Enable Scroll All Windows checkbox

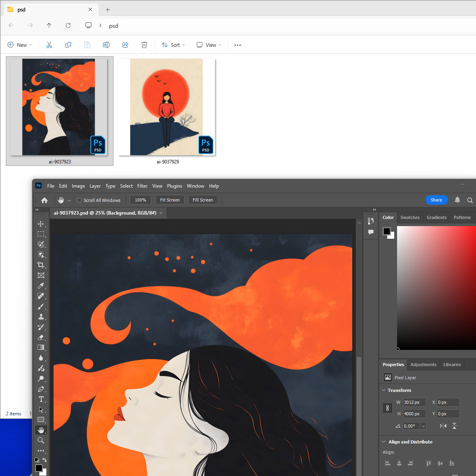pyautogui.click(x=79, y=200)
